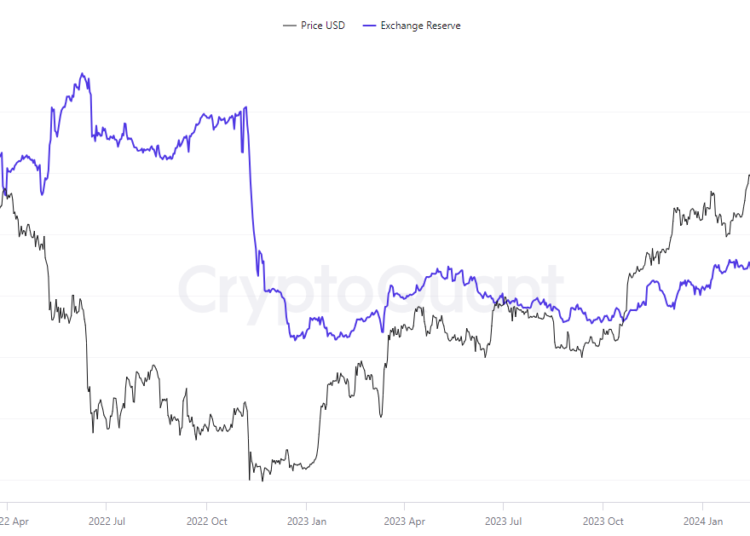The height and width of the screenshot is (536, 750).
Task: Click the rightmost end of the Exchange Reserve line
Action: point(749,263)
